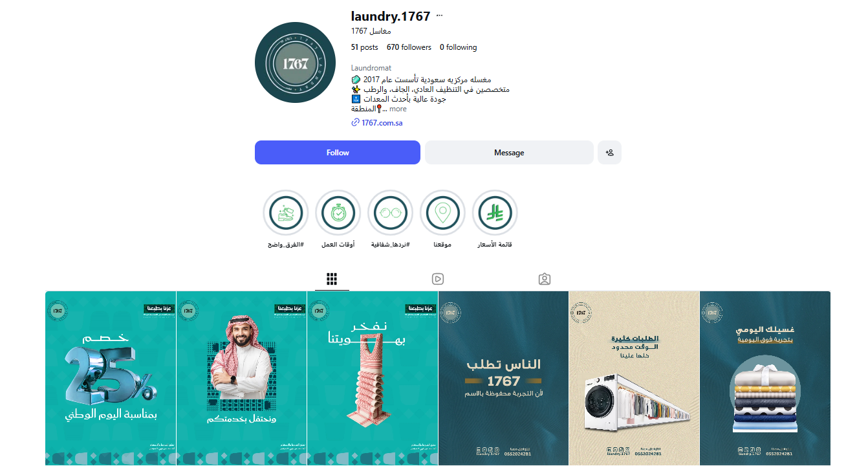The height and width of the screenshot is (466, 868).
Task: Open the price list story highlight
Action: click(x=495, y=212)
